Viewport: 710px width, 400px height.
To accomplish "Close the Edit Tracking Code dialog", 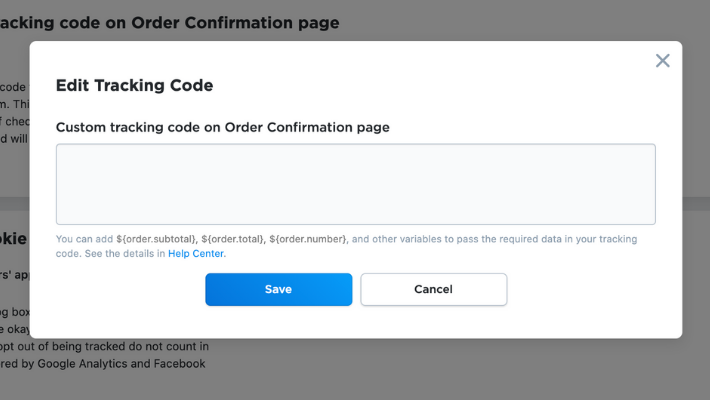I will pos(662,61).
